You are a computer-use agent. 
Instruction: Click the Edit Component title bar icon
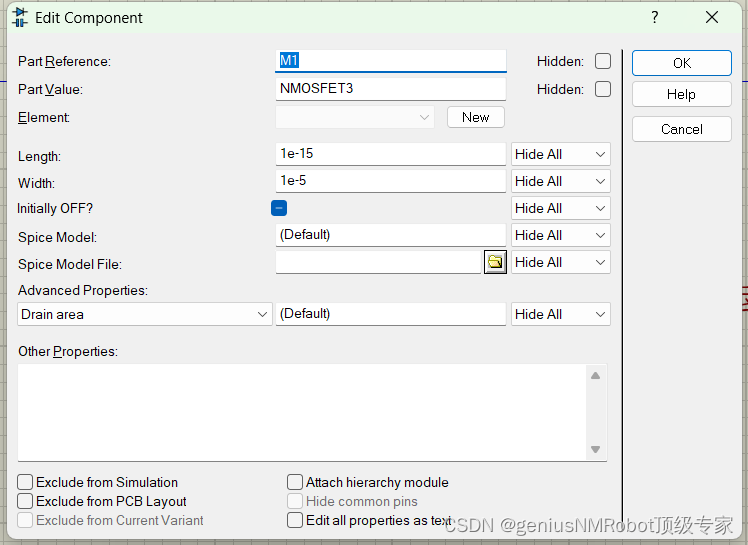(x=20, y=18)
